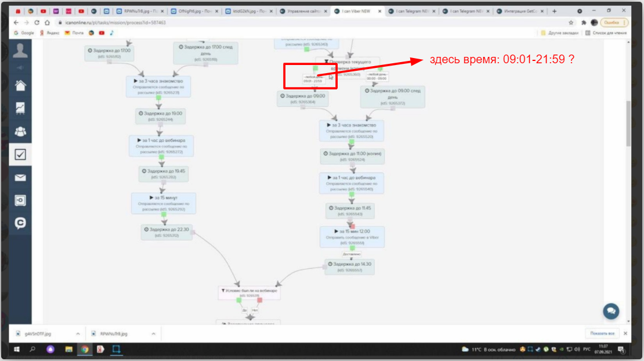
Task: Open the 'Почта' bookmark
Action: pos(74,33)
